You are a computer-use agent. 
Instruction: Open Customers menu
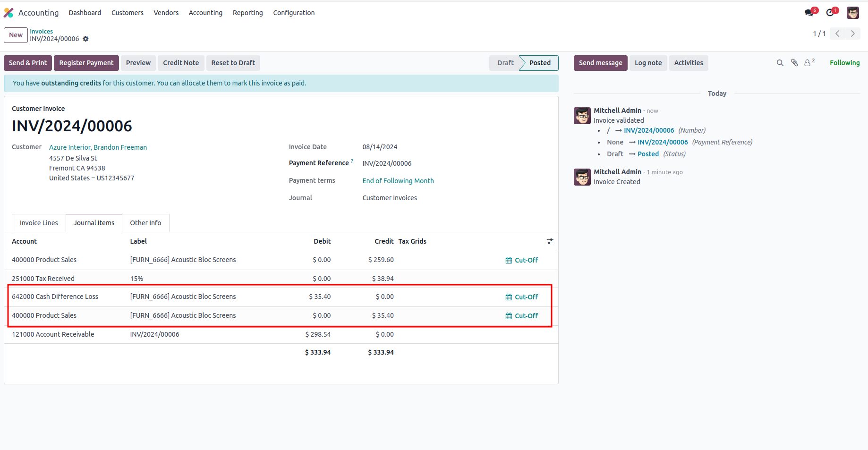coord(128,13)
